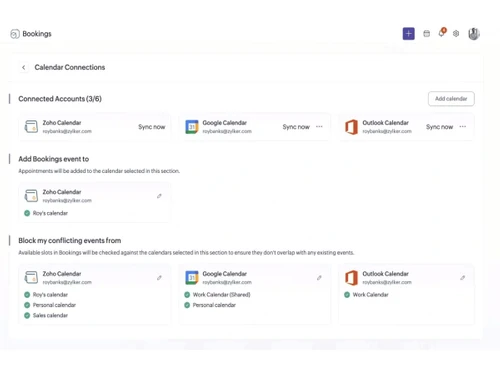Click Zoho Calendar icon in Block conflicting section
Viewport: 500px width, 375px height.
[32, 278]
